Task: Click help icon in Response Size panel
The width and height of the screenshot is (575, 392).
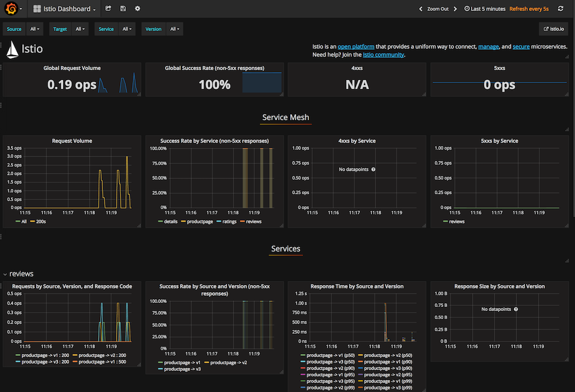Action: 516,309
